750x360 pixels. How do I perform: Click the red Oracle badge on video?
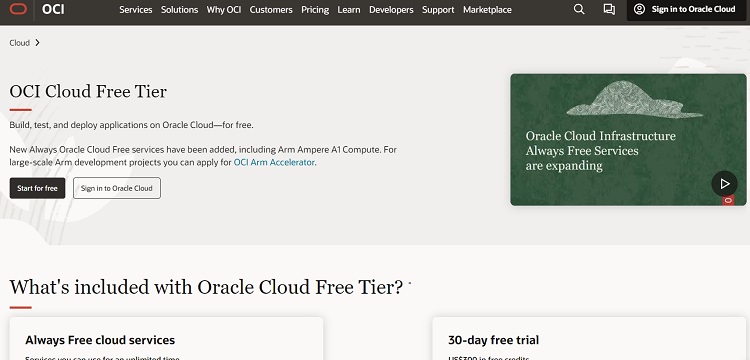coord(728,200)
